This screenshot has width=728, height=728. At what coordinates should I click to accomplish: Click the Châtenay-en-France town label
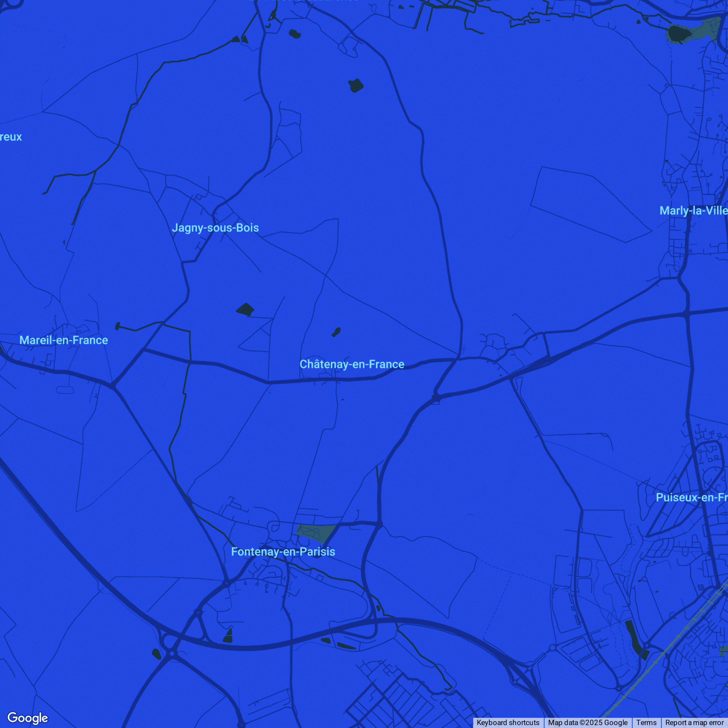(352, 364)
